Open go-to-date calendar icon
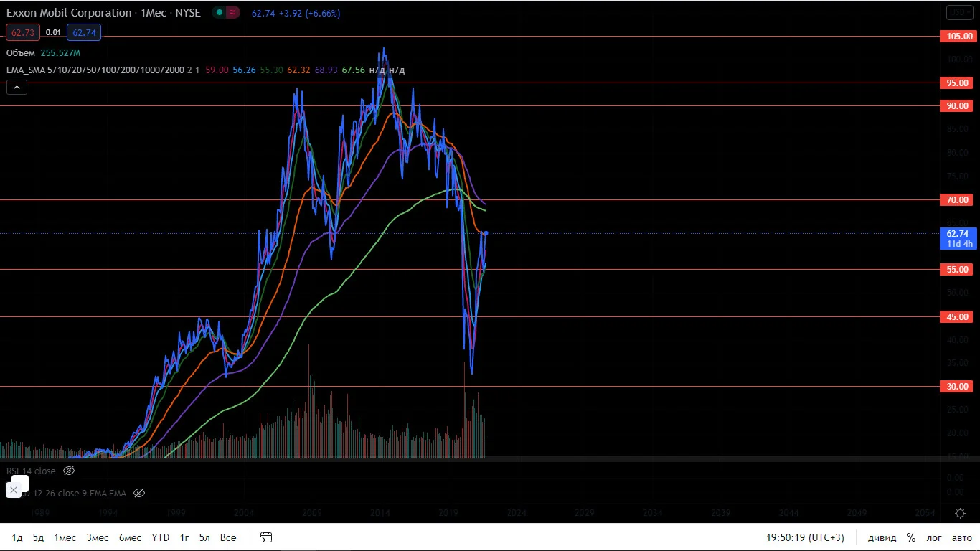 click(265, 537)
